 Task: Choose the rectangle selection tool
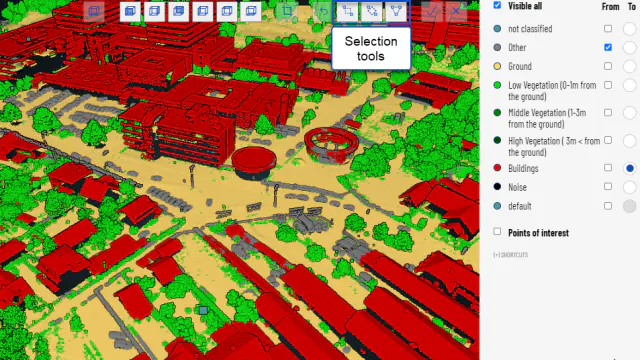tap(347, 11)
